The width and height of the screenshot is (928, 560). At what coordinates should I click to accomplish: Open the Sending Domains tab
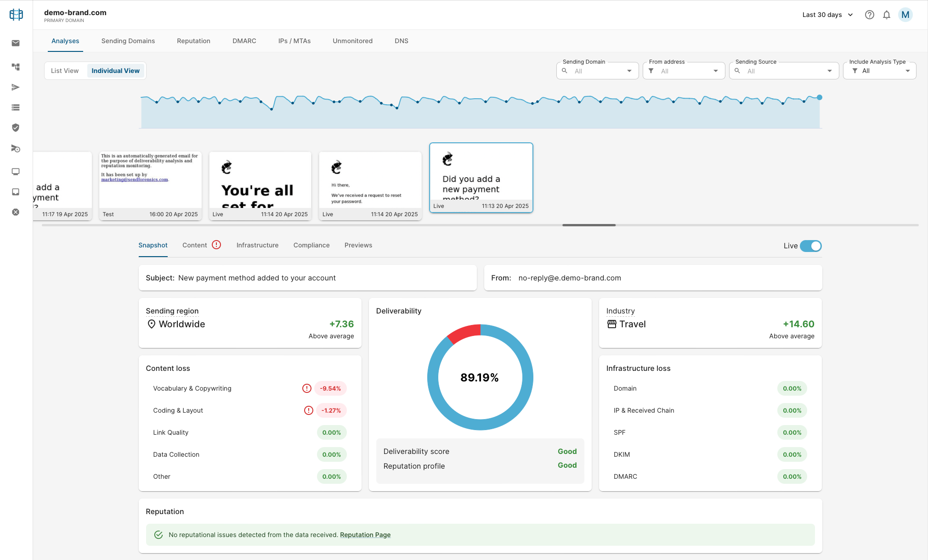(128, 41)
